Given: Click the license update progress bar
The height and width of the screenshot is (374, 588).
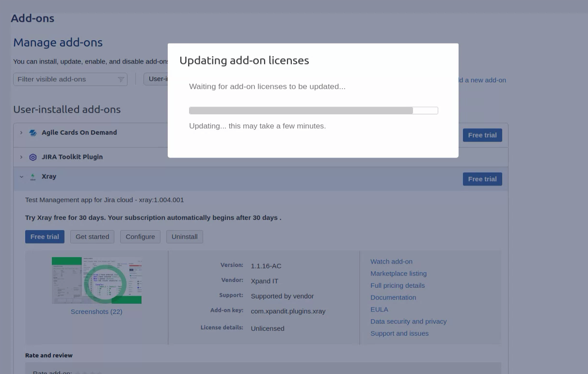Looking at the screenshot, I should click(x=314, y=110).
